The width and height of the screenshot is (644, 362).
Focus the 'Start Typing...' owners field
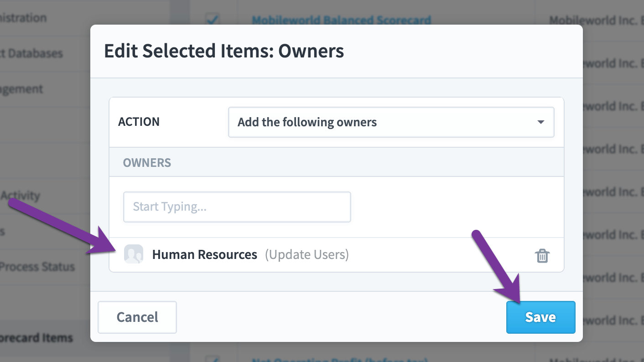pyautogui.click(x=237, y=207)
